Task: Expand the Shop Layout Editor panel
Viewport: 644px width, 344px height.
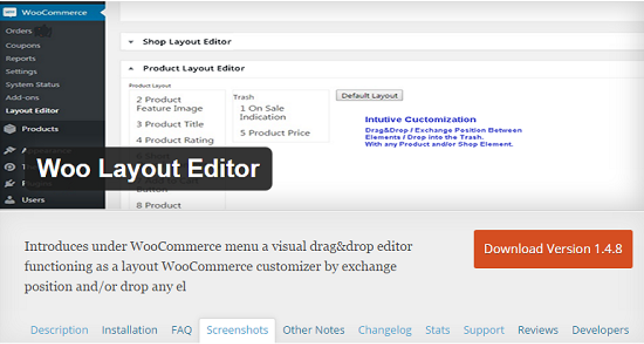Action: [x=131, y=42]
